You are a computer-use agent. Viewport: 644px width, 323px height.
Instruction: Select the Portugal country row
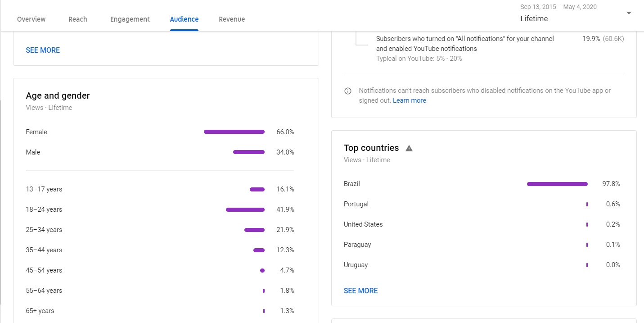482,204
